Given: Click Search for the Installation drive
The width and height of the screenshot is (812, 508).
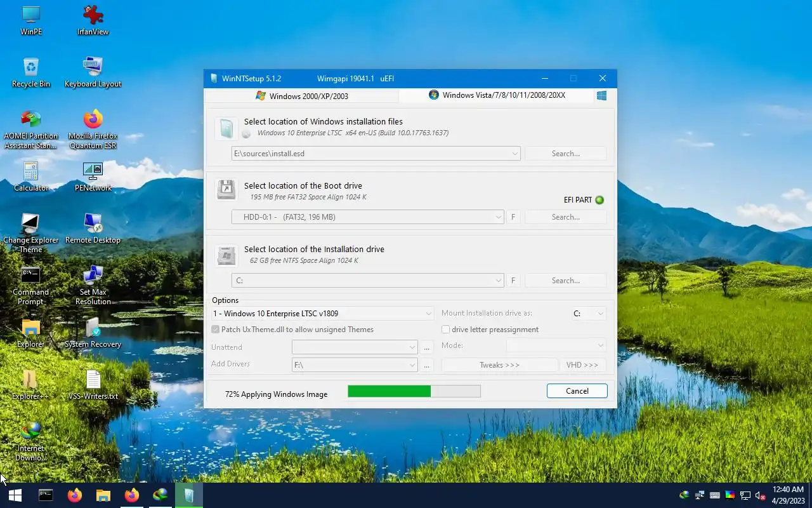Looking at the screenshot, I should tap(565, 281).
